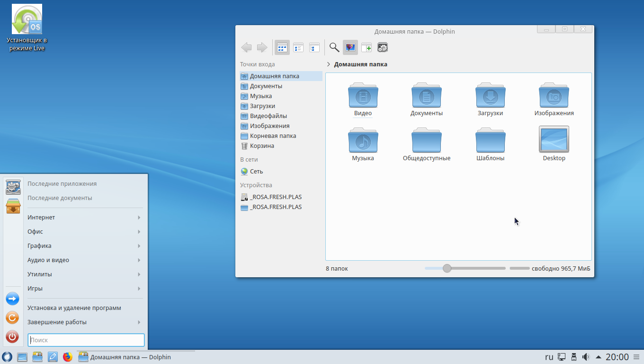Switch Dolphin to compact view mode
The height and width of the screenshot is (364, 644).
(298, 47)
